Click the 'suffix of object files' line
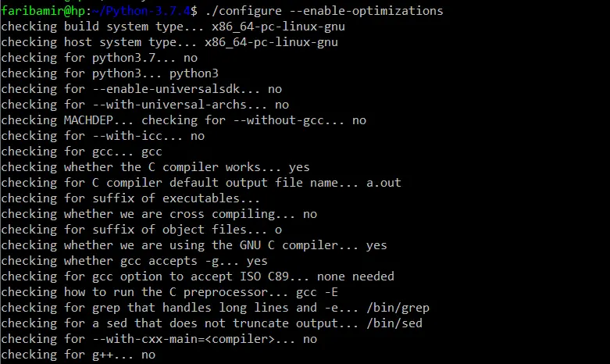 [x=141, y=230]
